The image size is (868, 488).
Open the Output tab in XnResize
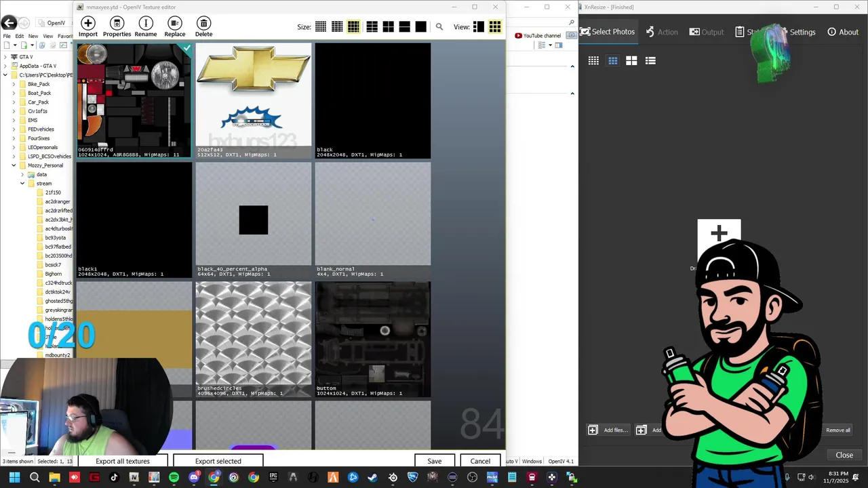pos(707,32)
